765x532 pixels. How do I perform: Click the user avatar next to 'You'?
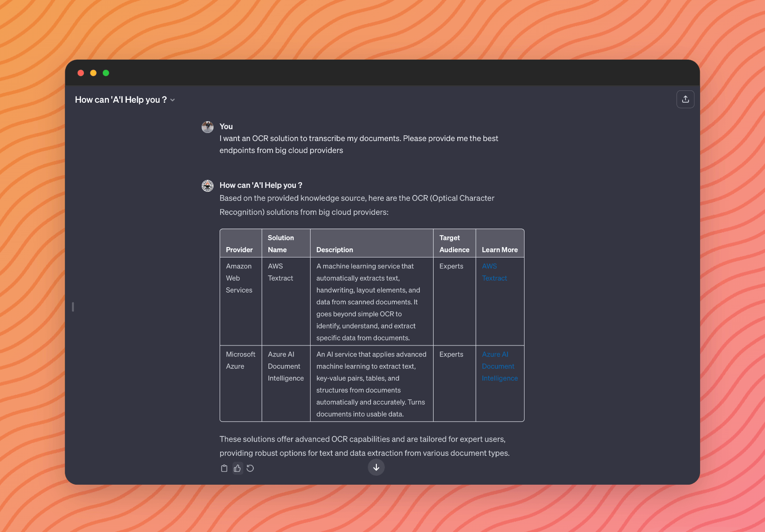click(207, 127)
